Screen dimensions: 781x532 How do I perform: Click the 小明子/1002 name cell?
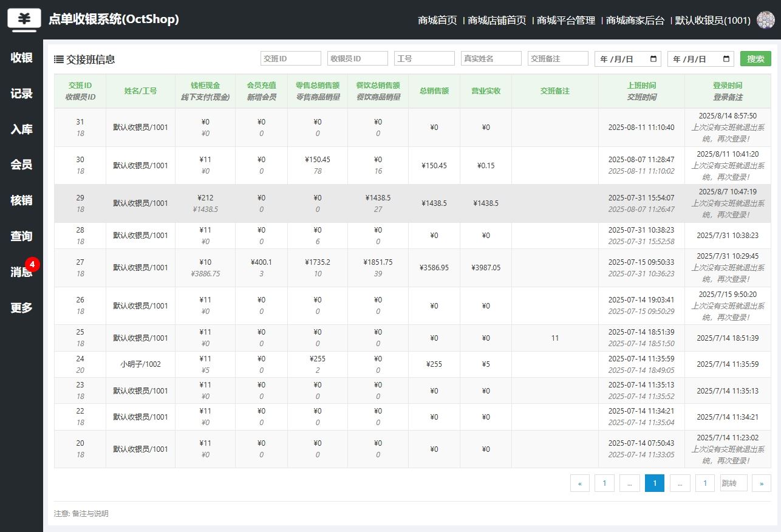coord(140,364)
